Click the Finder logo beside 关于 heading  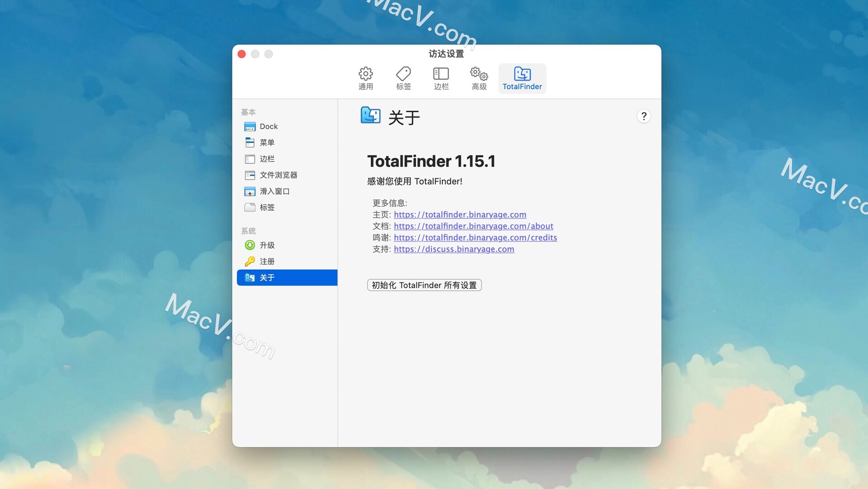[370, 115]
